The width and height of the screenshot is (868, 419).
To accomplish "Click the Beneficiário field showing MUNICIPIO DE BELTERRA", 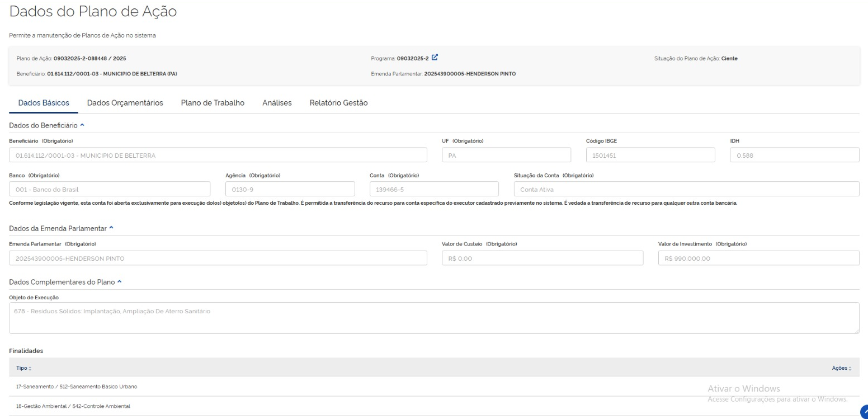I will pyautogui.click(x=218, y=156).
